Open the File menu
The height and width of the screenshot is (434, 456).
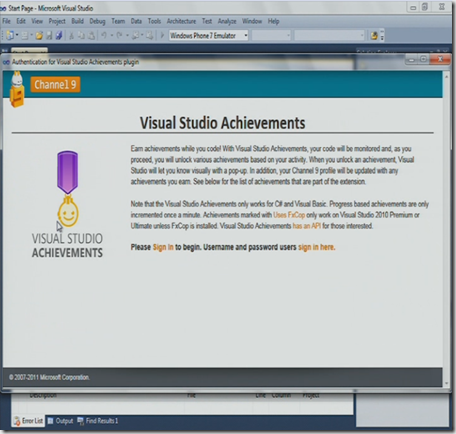coord(6,21)
